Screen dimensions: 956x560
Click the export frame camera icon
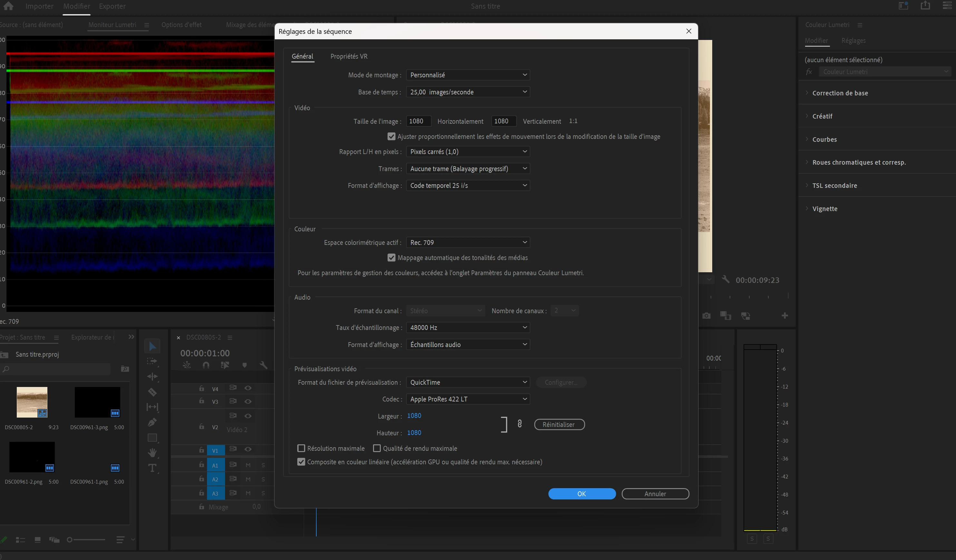(706, 316)
